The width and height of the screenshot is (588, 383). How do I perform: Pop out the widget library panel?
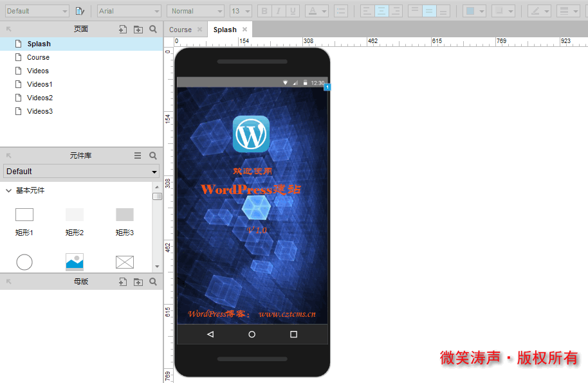tap(9, 156)
